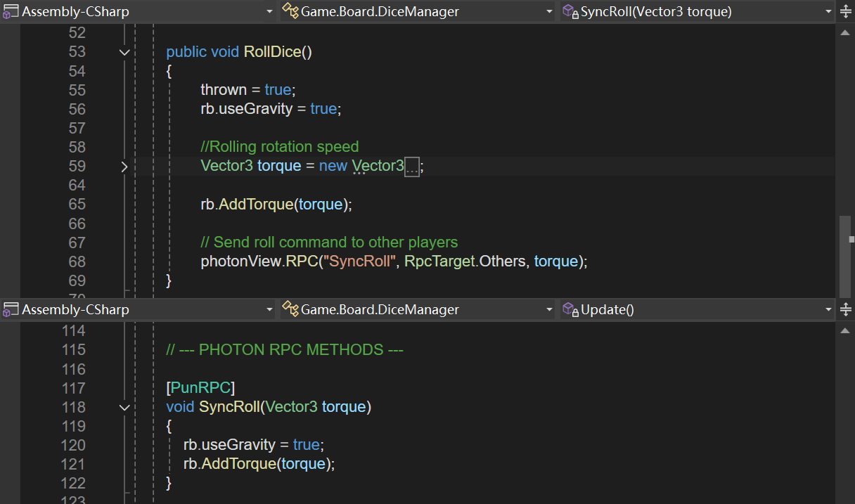Click the Update() method icon in navigation bar

570,309
